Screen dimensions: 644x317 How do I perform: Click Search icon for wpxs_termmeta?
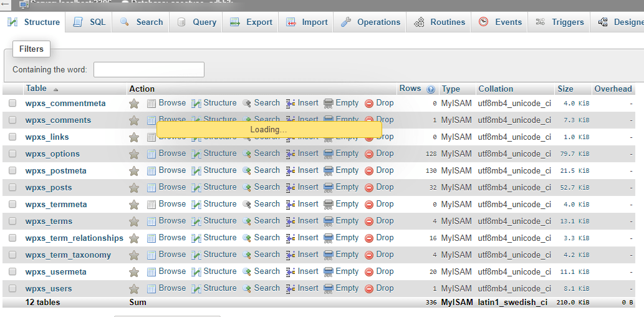pos(247,204)
